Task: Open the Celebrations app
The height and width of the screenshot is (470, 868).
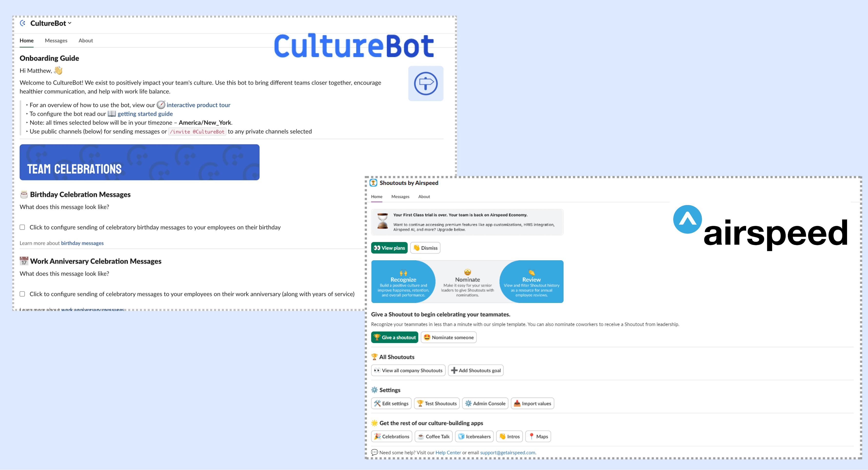Action: pyautogui.click(x=392, y=436)
